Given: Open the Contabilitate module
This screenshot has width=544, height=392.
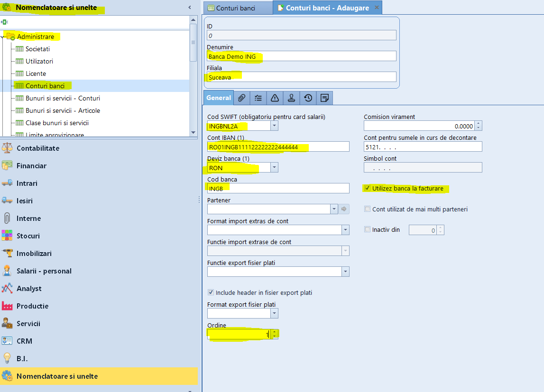Looking at the screenshot, I should point(38,148).
